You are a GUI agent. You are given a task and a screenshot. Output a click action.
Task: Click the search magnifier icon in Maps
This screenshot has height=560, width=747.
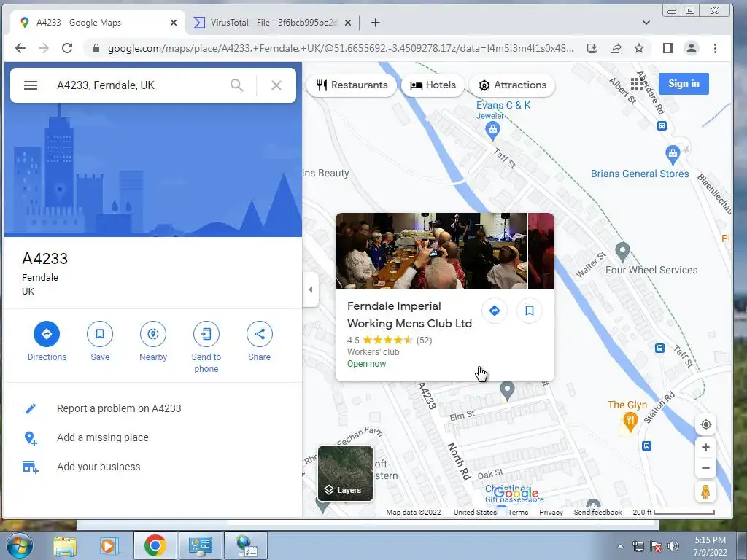(237, 85)
